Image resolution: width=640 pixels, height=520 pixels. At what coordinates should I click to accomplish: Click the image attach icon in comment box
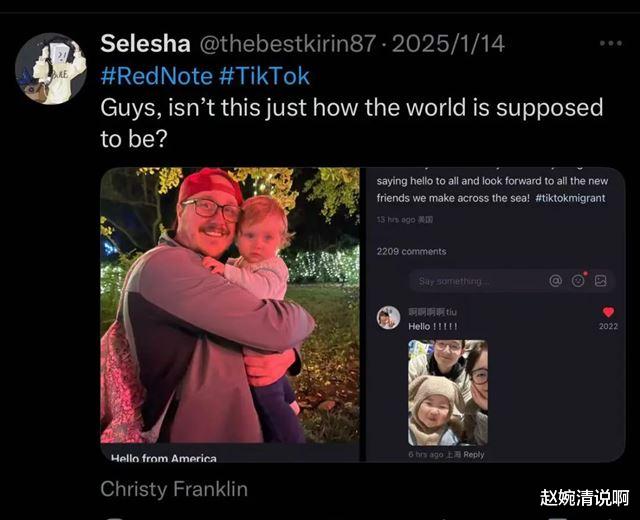pyautogui.click(x=600, y=281)
